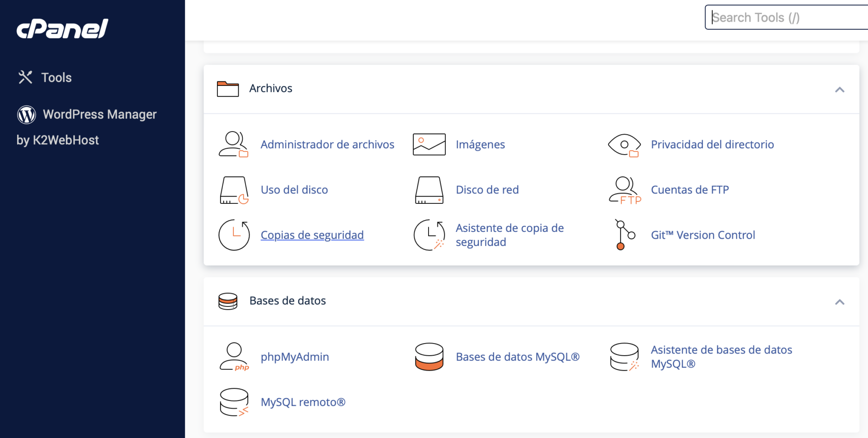Click the Copias de seguridad clock icon
Viewport: 868px width, 438px height.
[234, 235]
